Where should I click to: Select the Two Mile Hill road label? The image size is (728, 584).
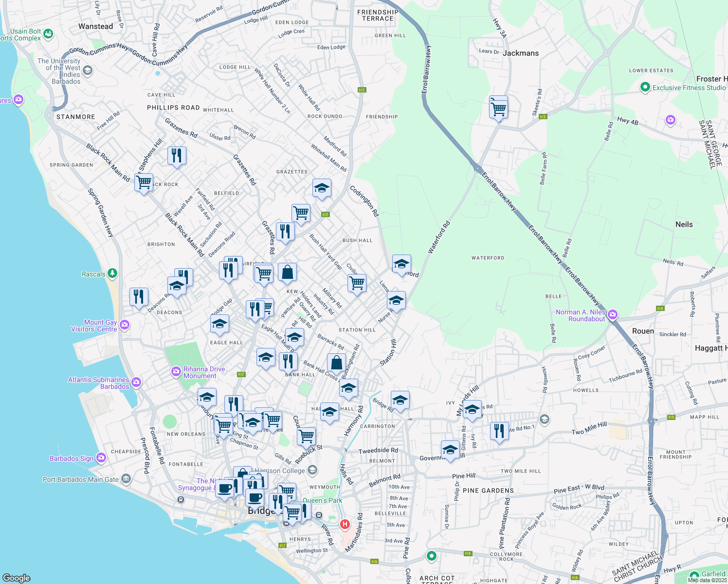(589, 428)
